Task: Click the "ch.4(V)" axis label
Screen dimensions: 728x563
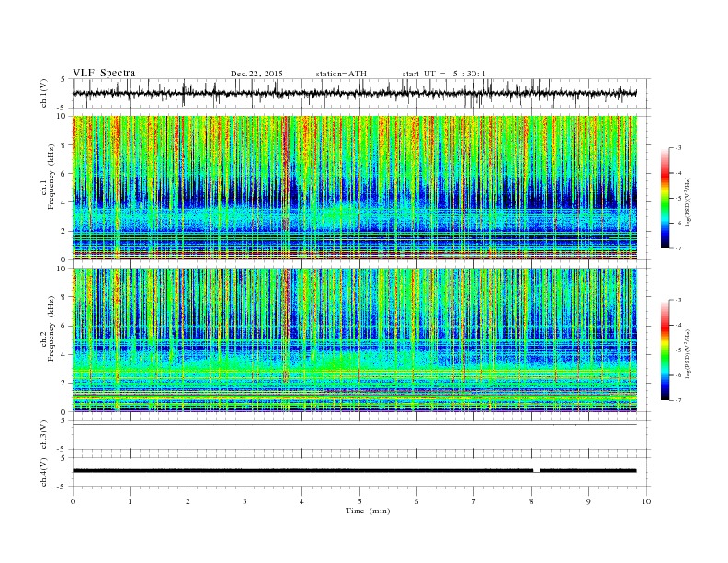Action: coord(44,472)
